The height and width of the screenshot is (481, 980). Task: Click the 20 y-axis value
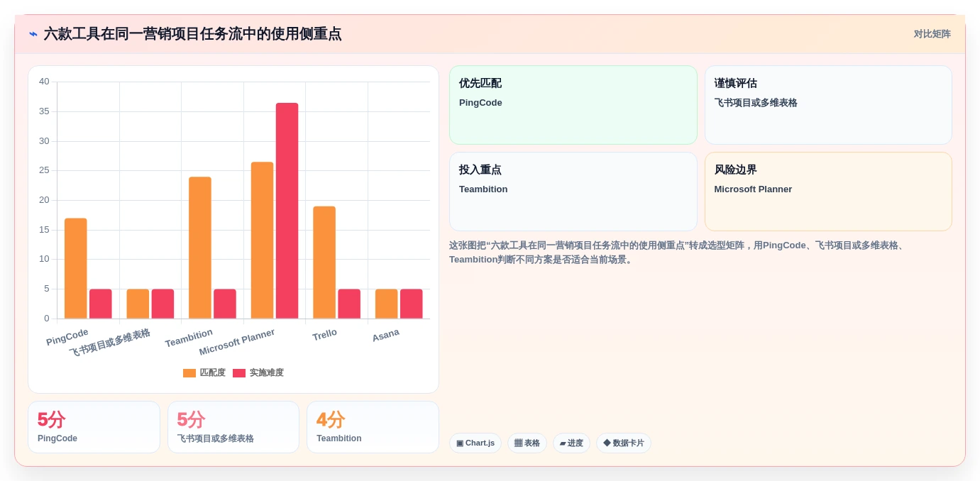pos(44,200)
